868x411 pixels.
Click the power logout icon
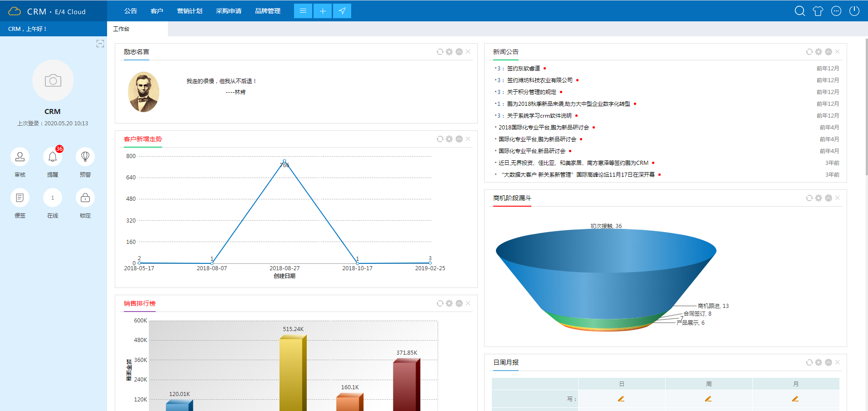tap(854, 11)
